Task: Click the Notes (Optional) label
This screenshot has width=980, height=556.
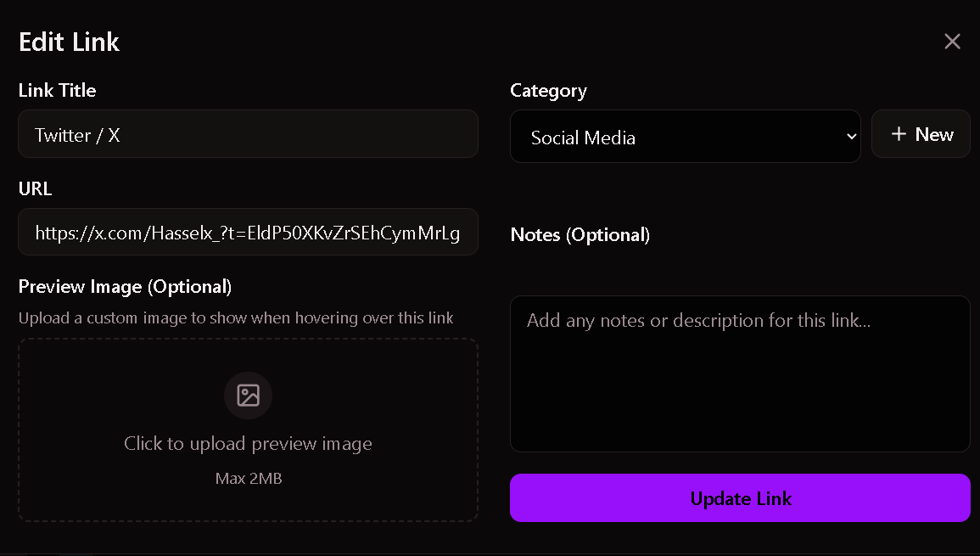Action: point(580,235)
